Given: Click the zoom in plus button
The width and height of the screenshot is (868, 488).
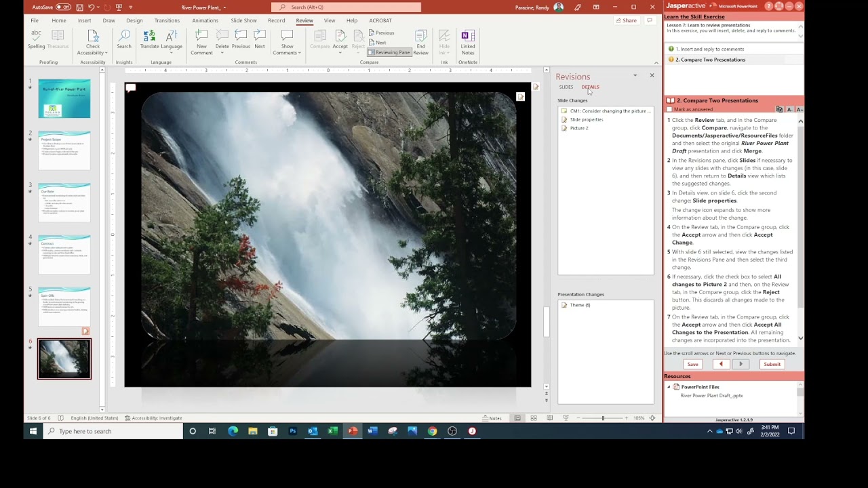Looking at the screenshot, I should tap(627, 418).
